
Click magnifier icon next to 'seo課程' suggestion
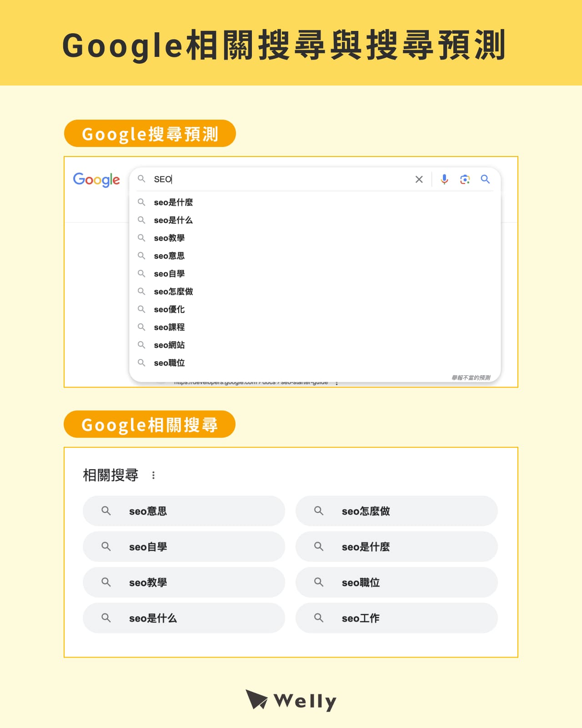141,327
